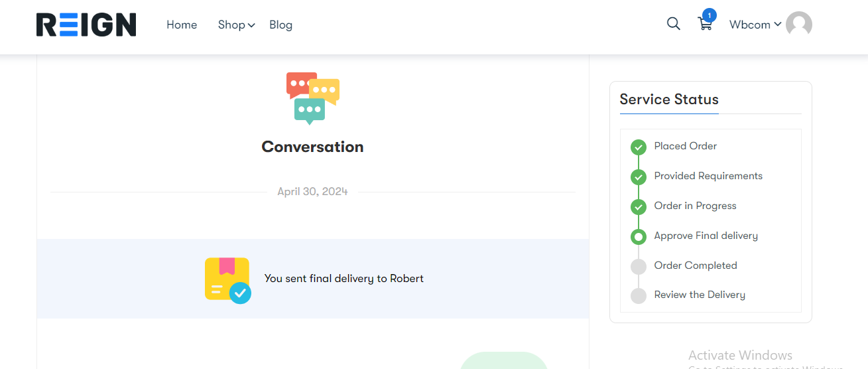Viewport: 868px width, 369px height.
Task: Go to the Home menu item
Action: pyautogui.click(x=182, y=25)
